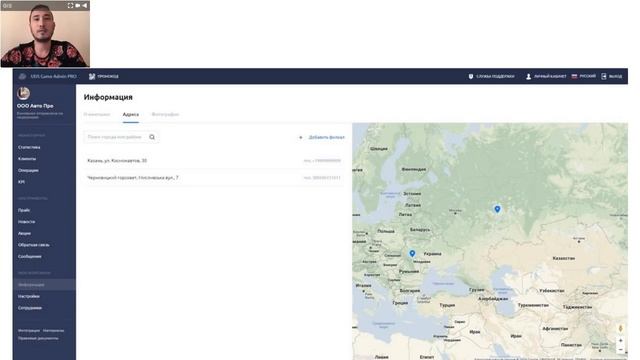Click the Выход logout link
Viewport: 640px width, 360px height.
coord(615,76)
